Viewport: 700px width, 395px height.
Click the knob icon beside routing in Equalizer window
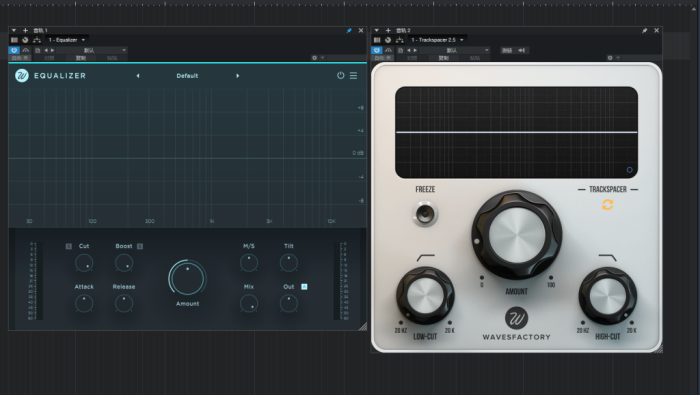click(25, 40)
